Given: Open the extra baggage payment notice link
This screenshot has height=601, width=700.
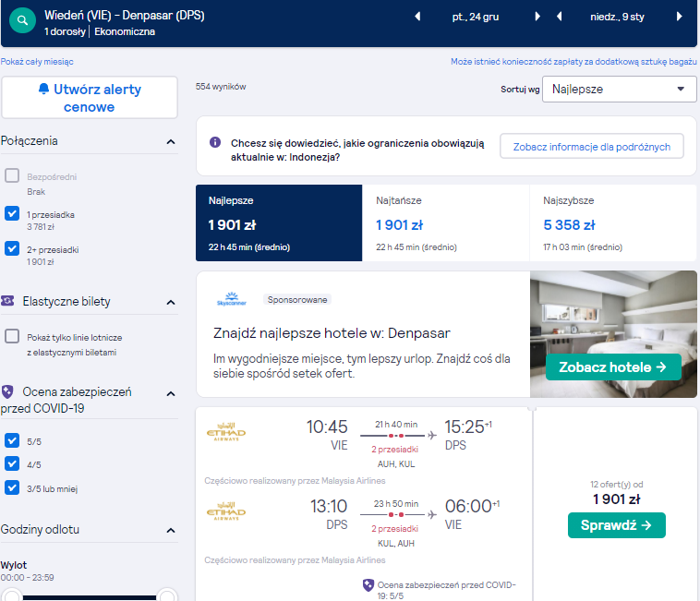Looking at the screenshot, I should point(573,62).
